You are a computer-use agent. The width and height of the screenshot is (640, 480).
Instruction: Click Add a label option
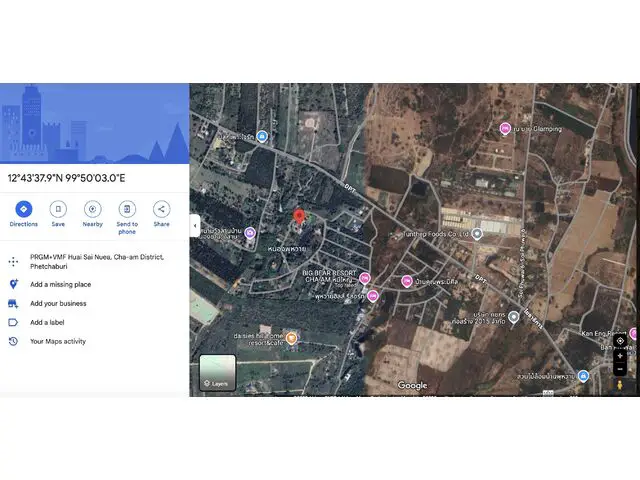click(47, 322)
